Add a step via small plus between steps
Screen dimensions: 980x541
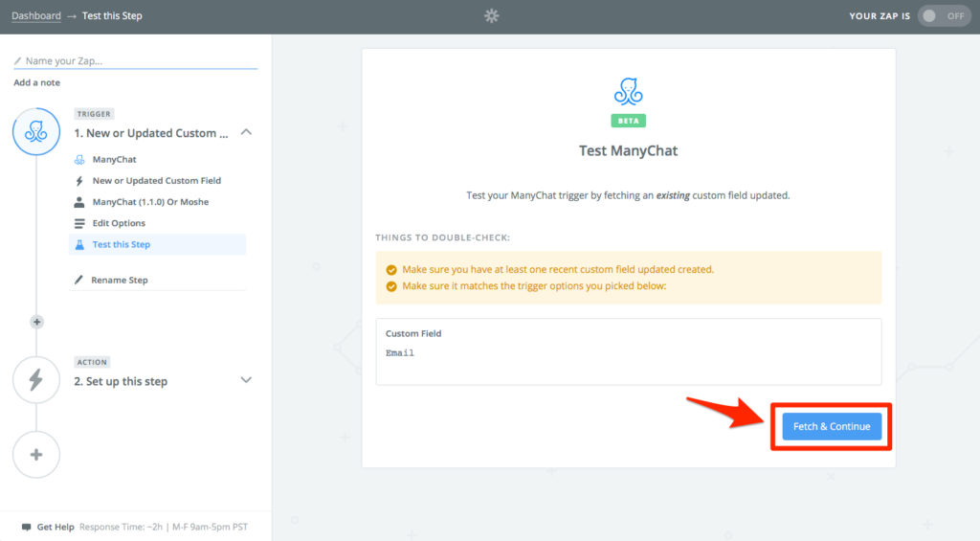[37, 322]
